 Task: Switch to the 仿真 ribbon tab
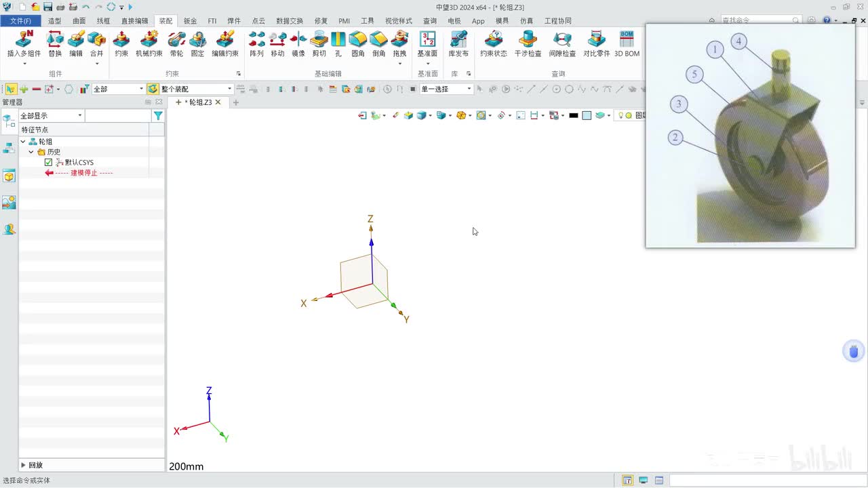[526, 21]
